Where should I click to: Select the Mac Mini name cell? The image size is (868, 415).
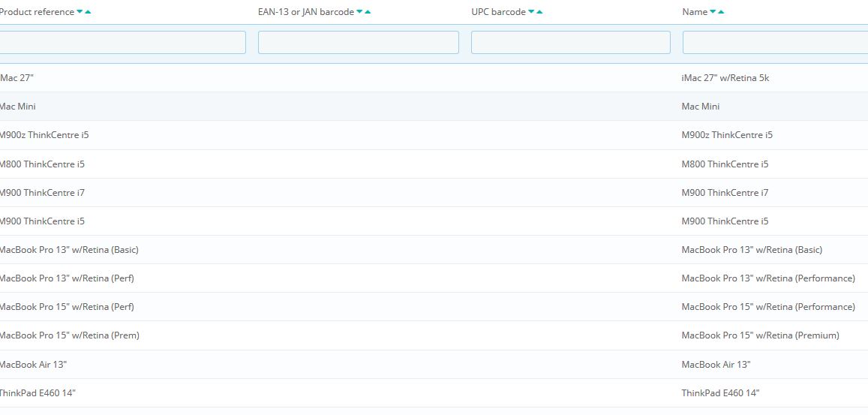700,107
